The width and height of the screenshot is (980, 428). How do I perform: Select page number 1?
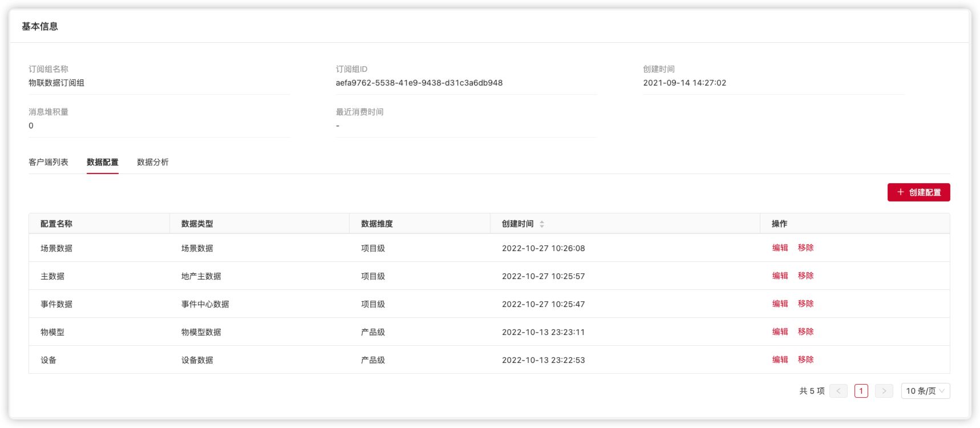click(x=861, y=391)
